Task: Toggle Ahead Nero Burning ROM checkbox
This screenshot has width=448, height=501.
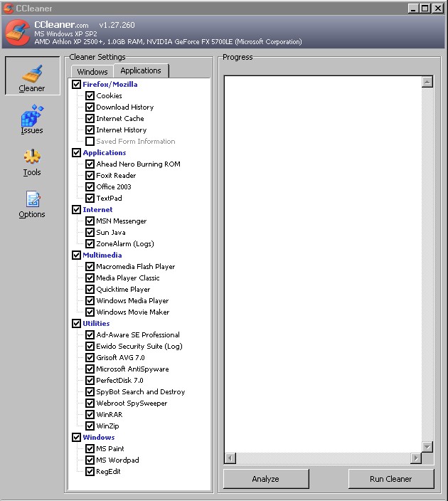Action: tap(90, 164)
